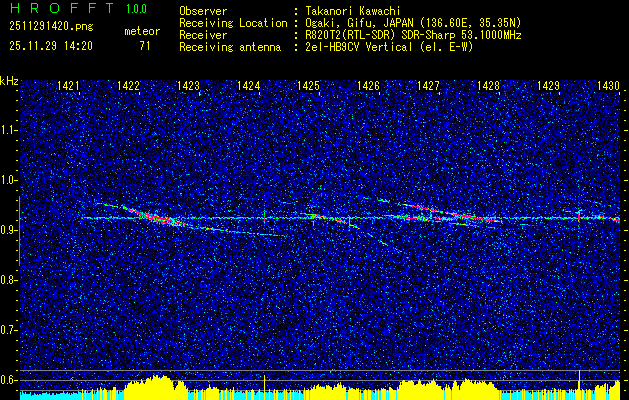Click the 1425 time marker

[x=308, y=85]
